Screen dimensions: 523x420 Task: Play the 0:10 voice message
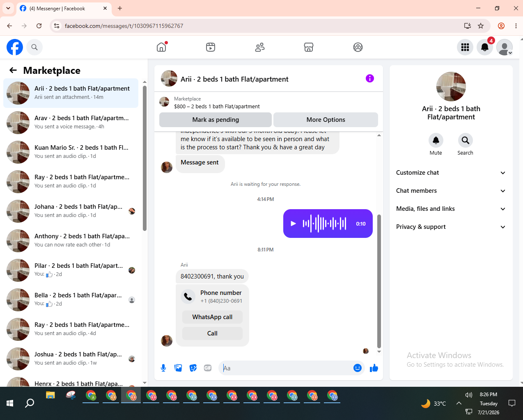click(x=293, y=224)
